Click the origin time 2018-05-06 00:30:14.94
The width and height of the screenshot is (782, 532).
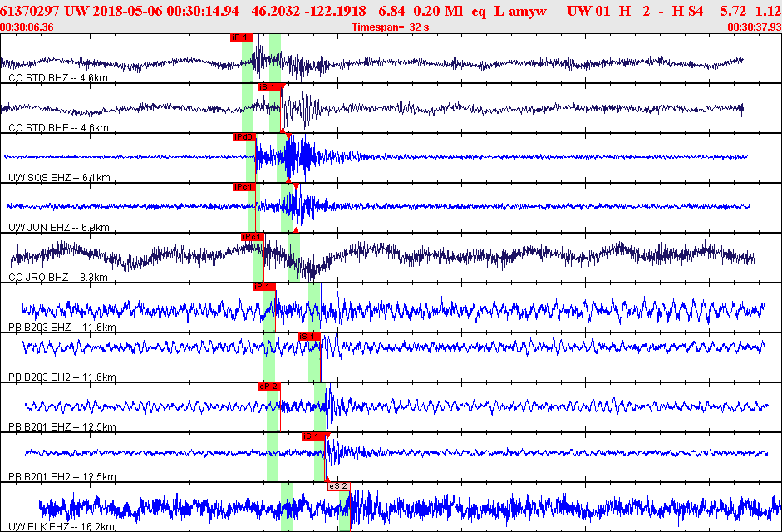coord(164,11)
